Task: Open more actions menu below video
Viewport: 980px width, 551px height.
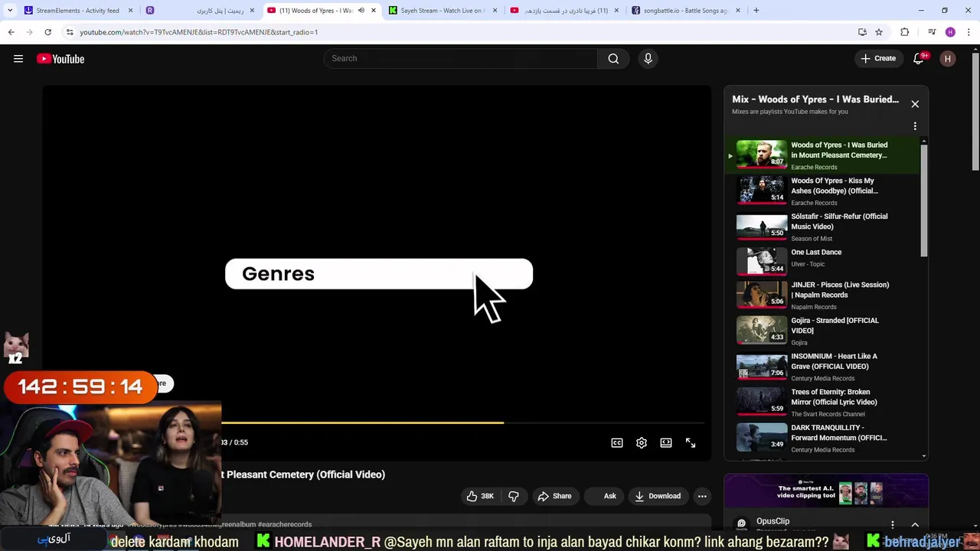Action: 702,496
